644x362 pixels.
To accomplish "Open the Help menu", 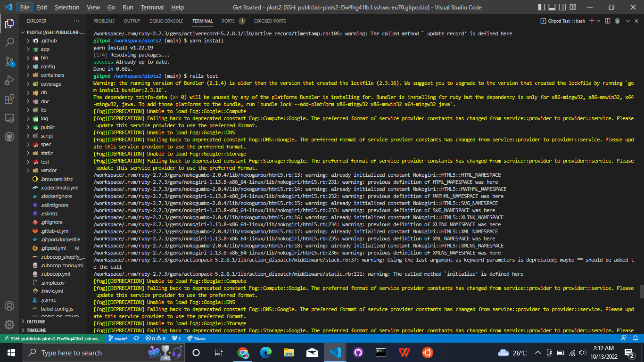I will [177, 8].
